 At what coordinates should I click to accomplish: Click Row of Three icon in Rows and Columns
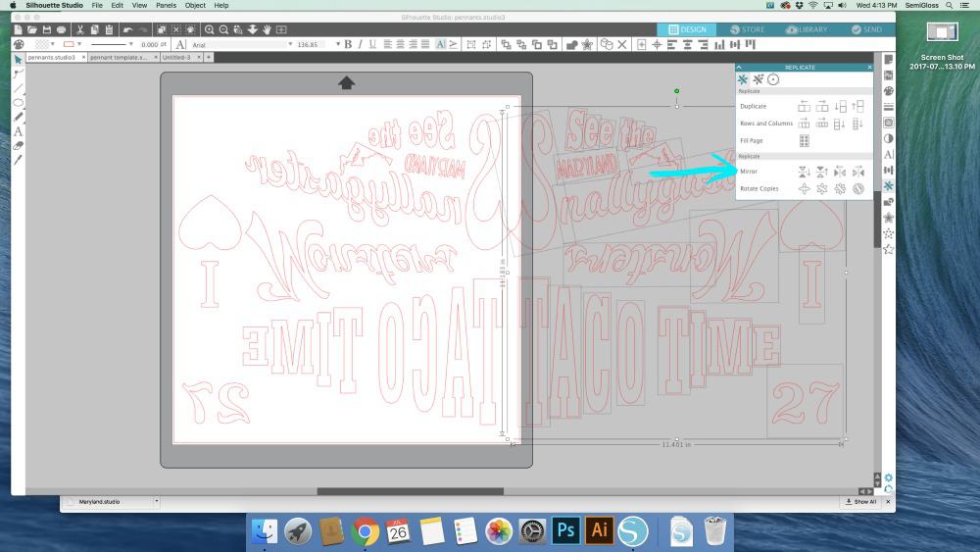pos(804,124)
